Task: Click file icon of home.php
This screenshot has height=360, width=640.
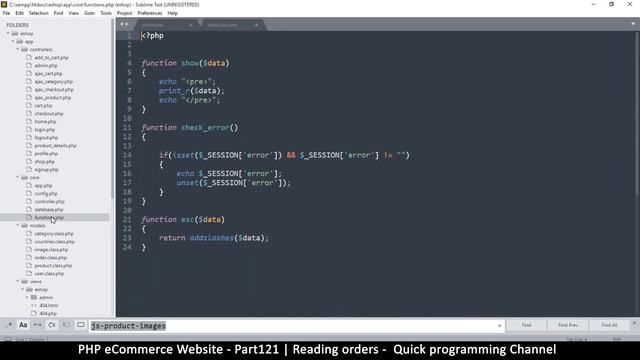Action: 29,121
